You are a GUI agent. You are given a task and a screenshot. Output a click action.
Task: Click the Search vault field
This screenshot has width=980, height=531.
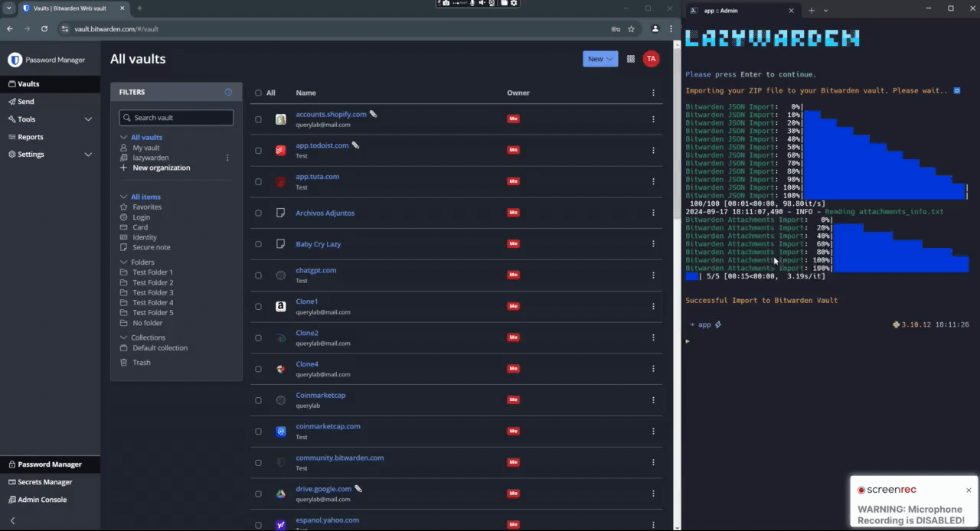click(176, 118)
